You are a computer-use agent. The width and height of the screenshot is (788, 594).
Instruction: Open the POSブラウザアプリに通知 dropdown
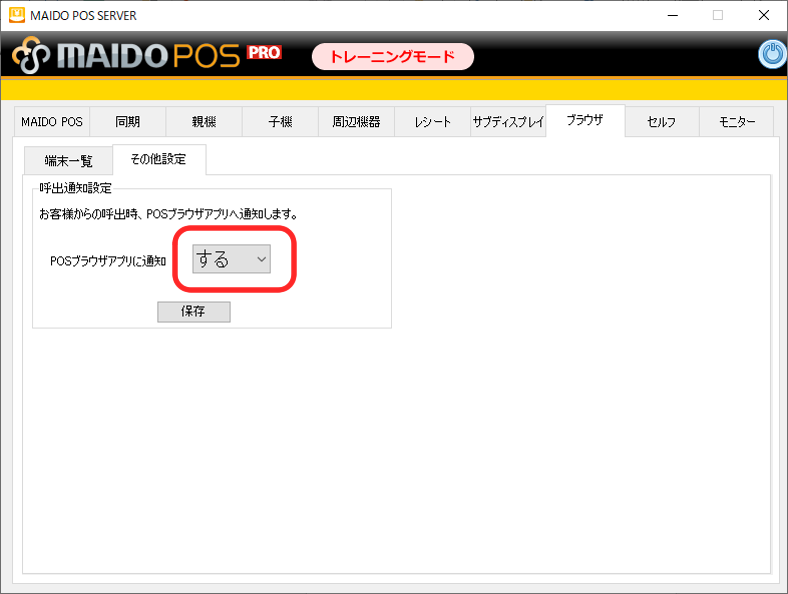tap(231, 259)
